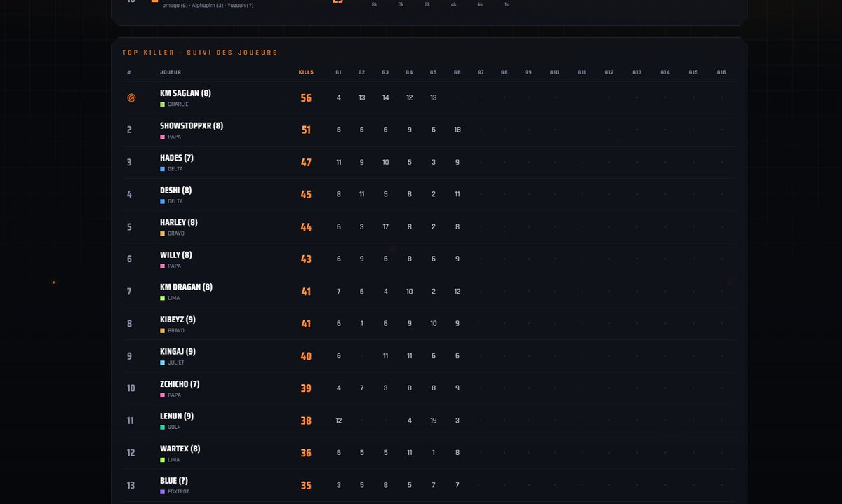The height and width of the screenshot is (504, 842).
Task: Open player DESHI (8)
Action: click(x=175, y=191)
